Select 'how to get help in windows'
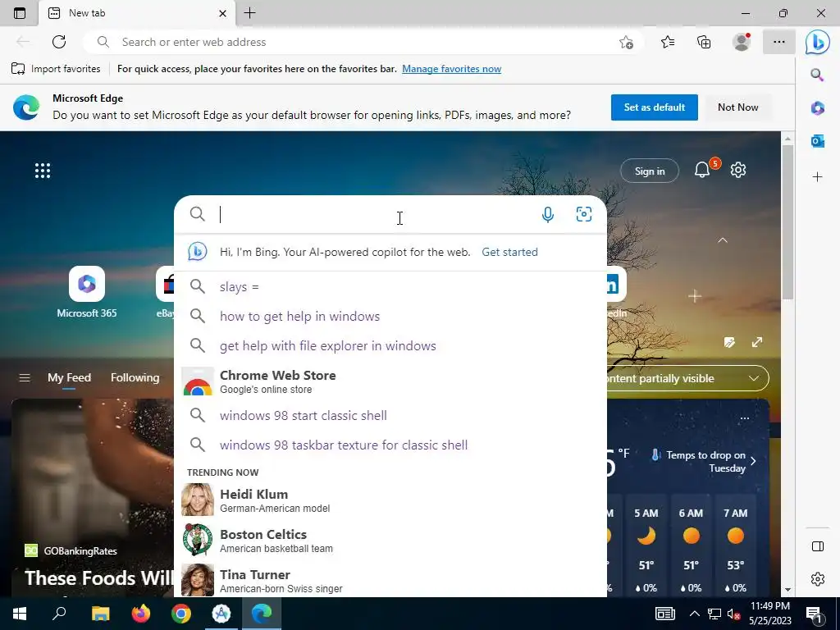 [390, 316]
